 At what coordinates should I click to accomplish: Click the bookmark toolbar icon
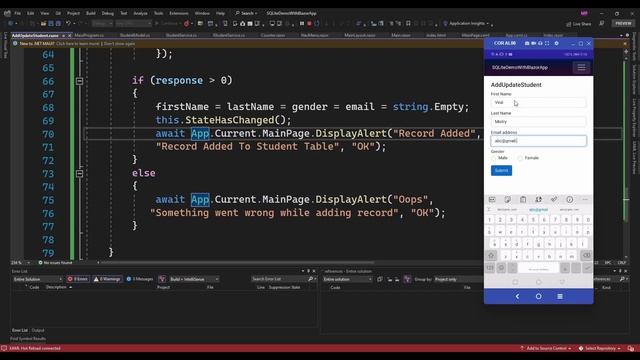click(408, 24)
